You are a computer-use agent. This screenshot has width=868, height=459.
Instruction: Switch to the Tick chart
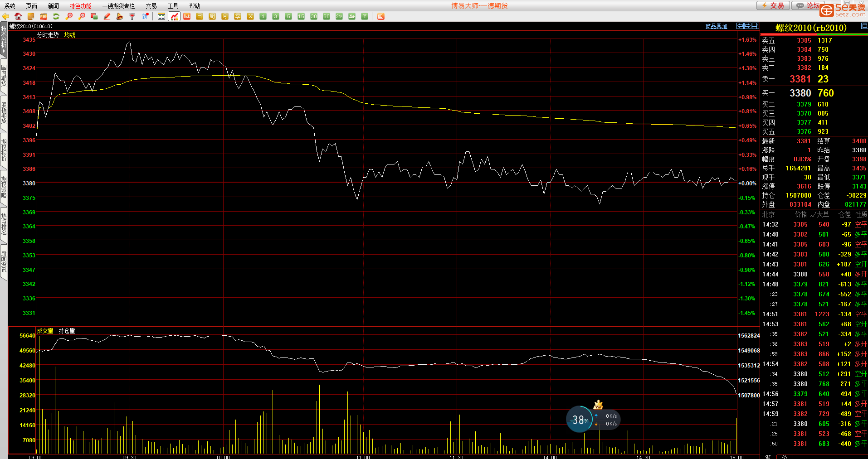tap(187, 16)
